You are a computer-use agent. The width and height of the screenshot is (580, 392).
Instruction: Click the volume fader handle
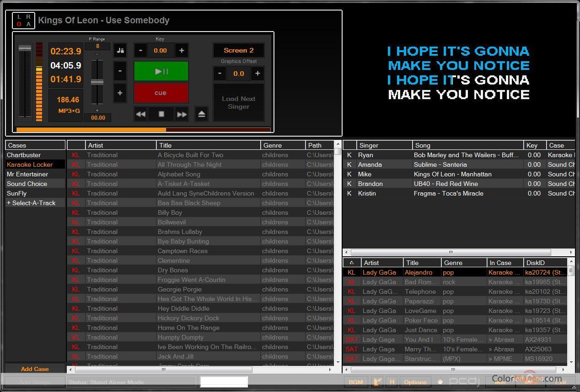coord(25,48)
